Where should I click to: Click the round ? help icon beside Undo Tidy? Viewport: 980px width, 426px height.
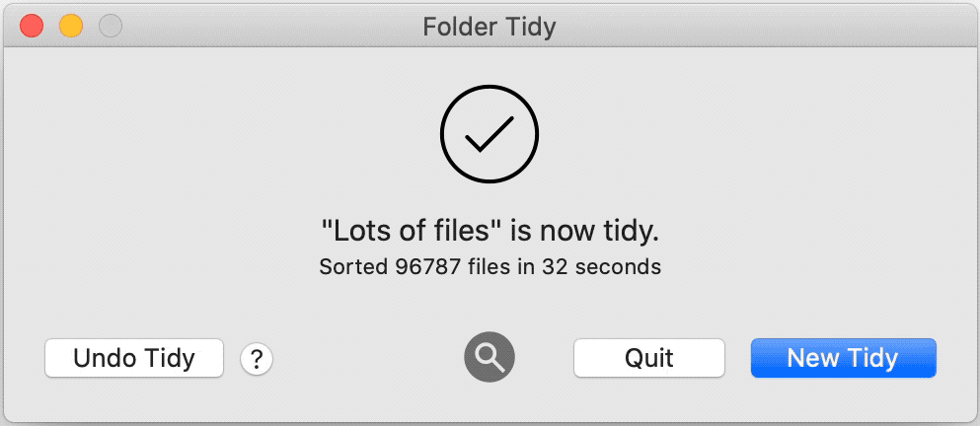pyautogui.click(x=257, y=359)
